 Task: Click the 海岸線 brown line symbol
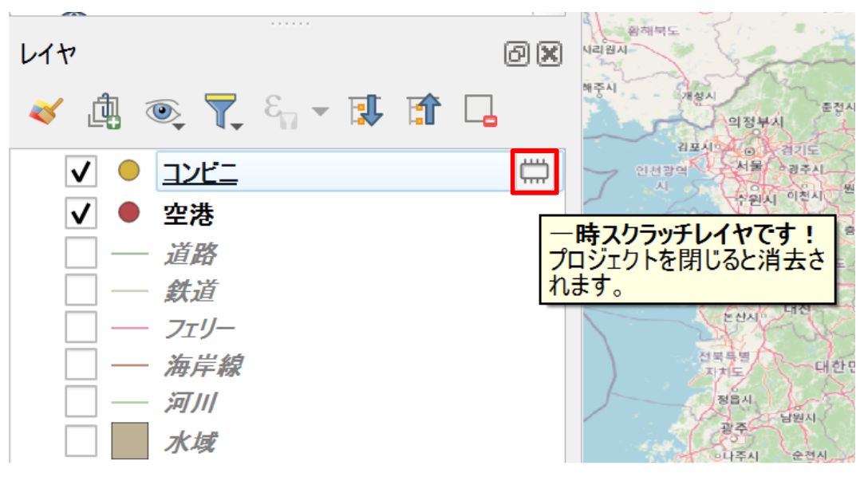point(129,365)
